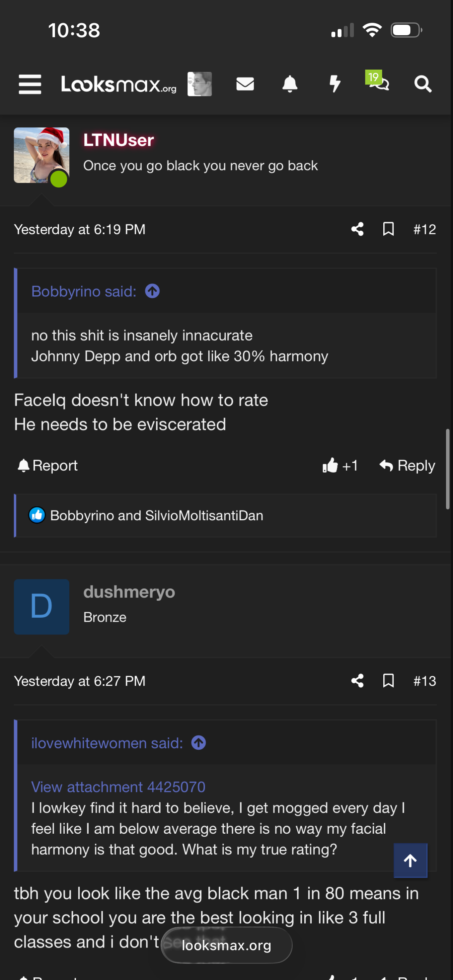453x980 pixels.
Task: Open the hamburger navigation menu
Action: 30,84
